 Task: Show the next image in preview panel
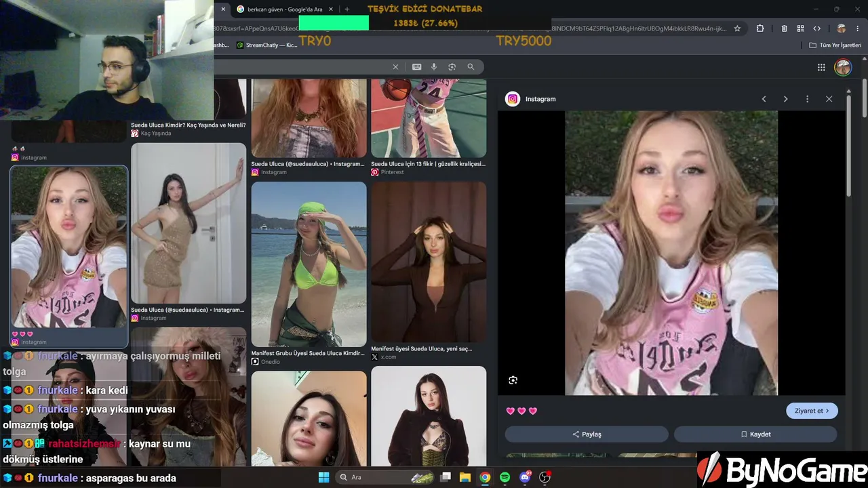pos(785,99)
